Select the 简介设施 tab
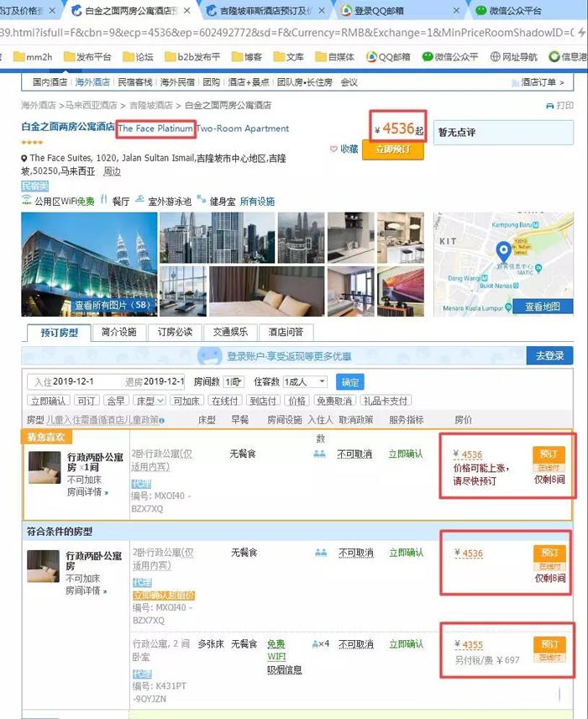Screen dimensions: 588x719 click(119, 332)
